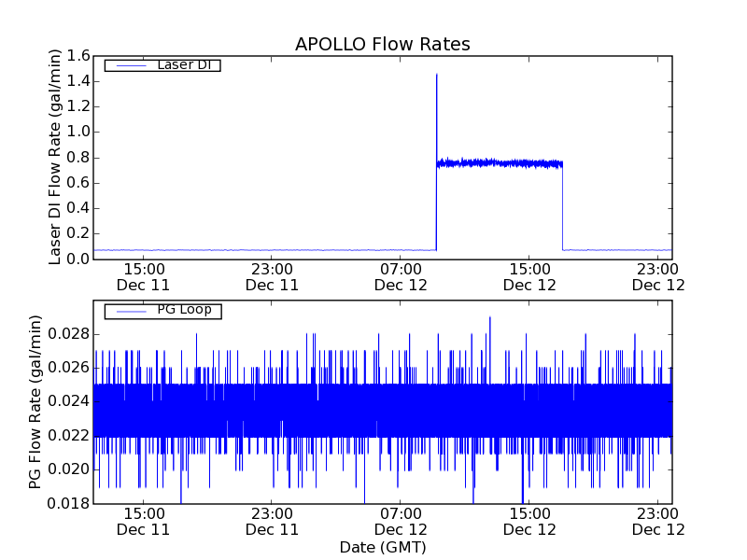
Task: Click the 1.6 tick label on the top y-axis
Action: 78,56
